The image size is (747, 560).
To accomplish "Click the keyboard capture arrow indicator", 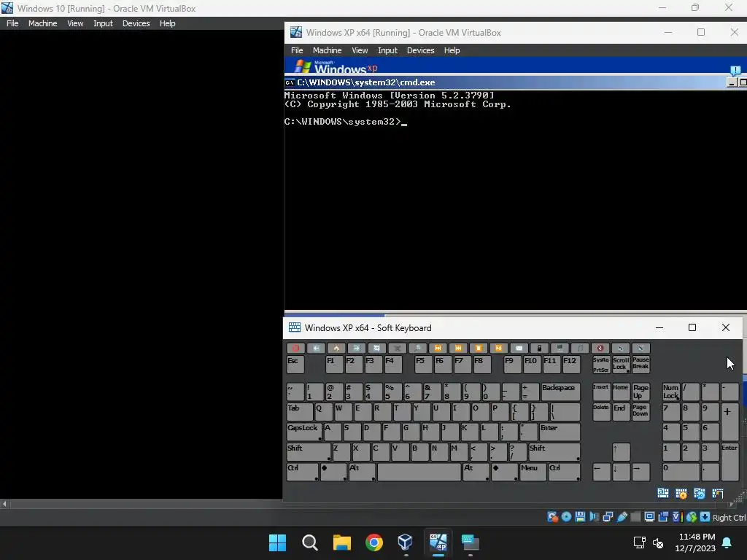I will pyautogui.click(x=705, y=517).
